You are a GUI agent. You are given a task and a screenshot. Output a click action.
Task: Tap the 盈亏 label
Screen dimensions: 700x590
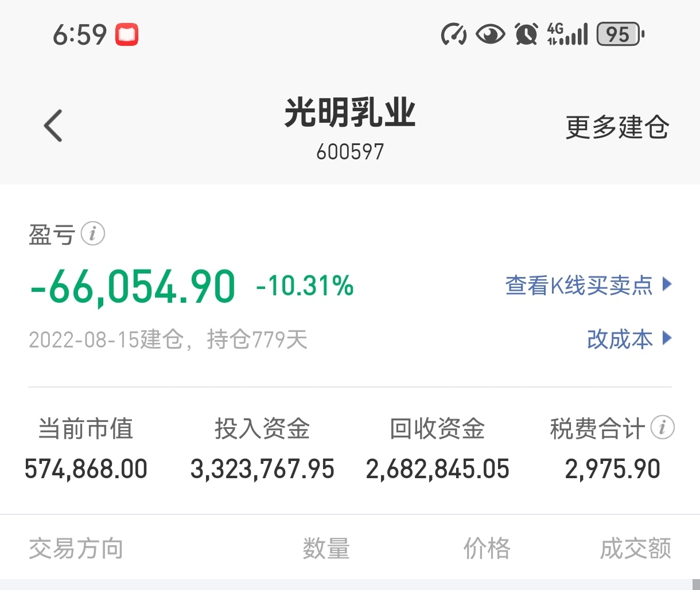point(52,235)
